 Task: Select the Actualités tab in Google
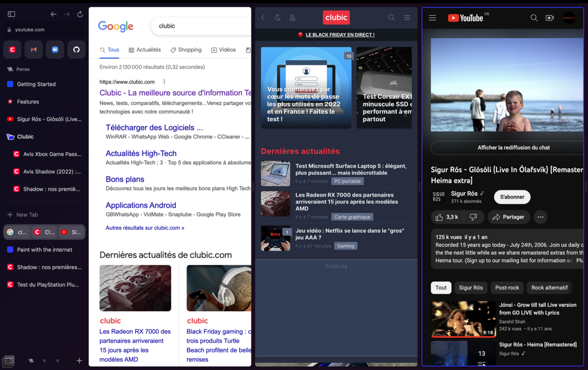point(145,50)
